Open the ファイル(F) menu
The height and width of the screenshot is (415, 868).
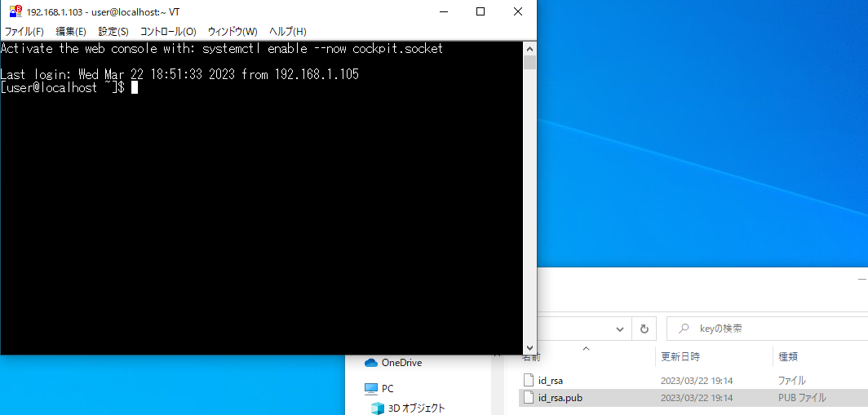coord(24,31)
